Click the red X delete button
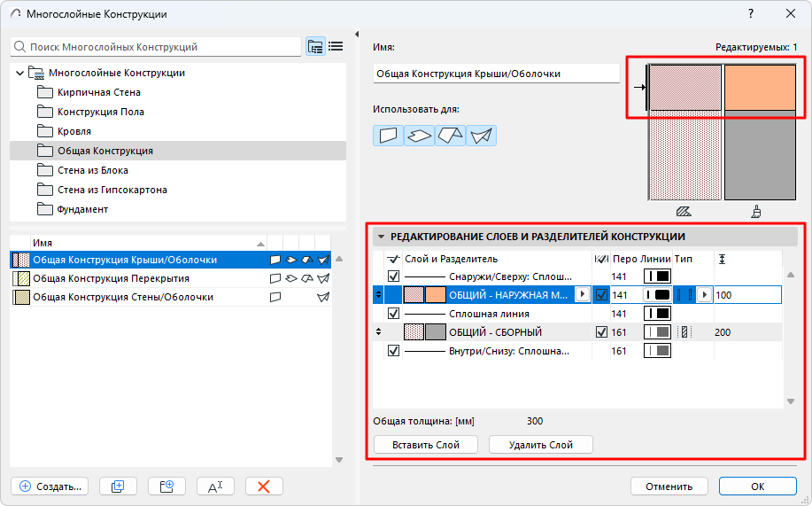 click(x=264, y=487)
